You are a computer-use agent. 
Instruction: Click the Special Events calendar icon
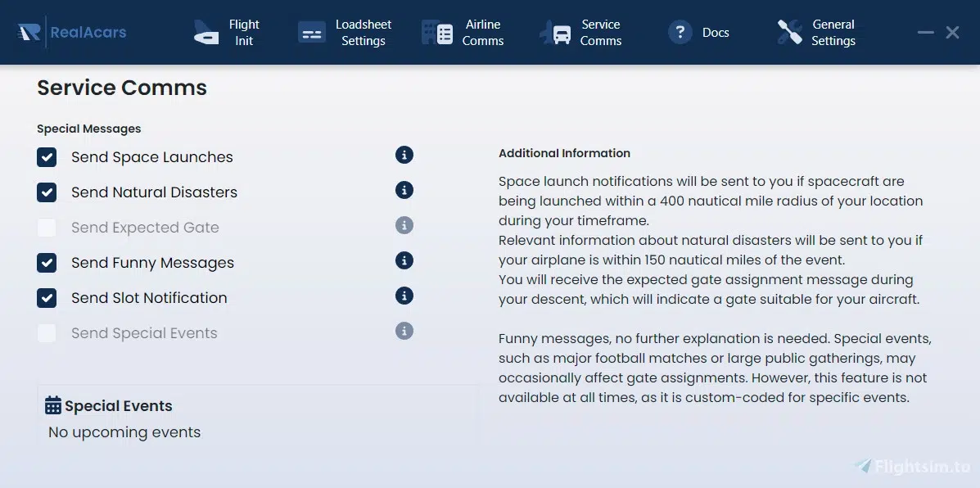[53, 405]
